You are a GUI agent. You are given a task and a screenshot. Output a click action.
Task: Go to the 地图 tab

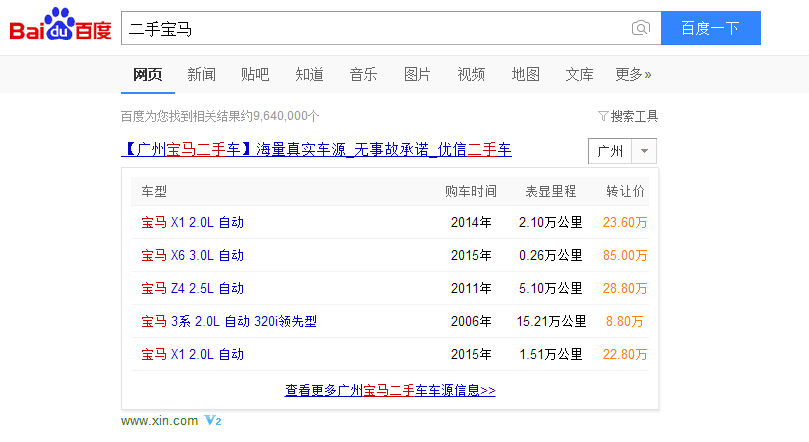(525, 74)
